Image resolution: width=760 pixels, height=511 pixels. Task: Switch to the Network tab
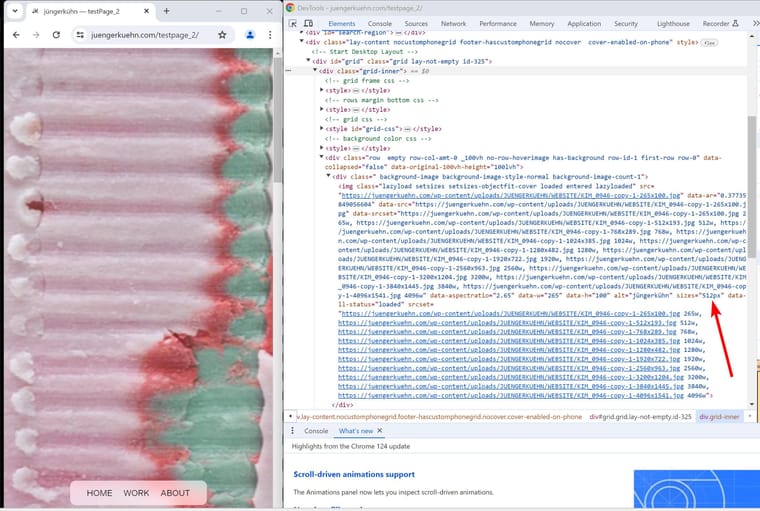[453, 23]
